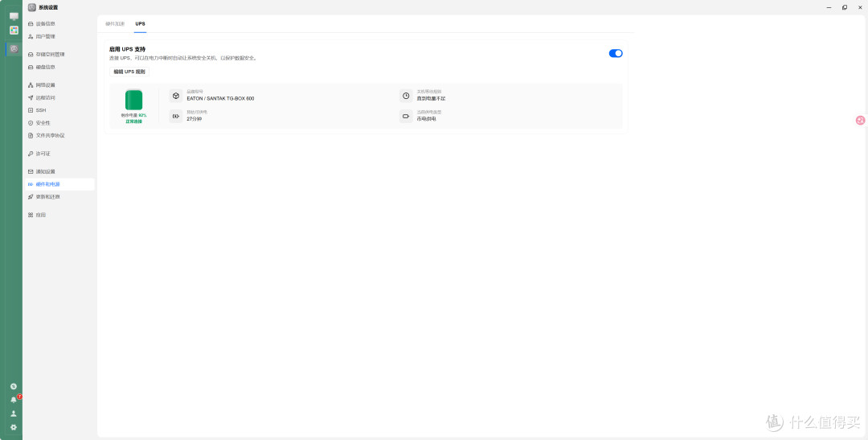Screen dimensions: 868x440
Task: Click the 92% battery level text
Action: [x=143, y=115]
